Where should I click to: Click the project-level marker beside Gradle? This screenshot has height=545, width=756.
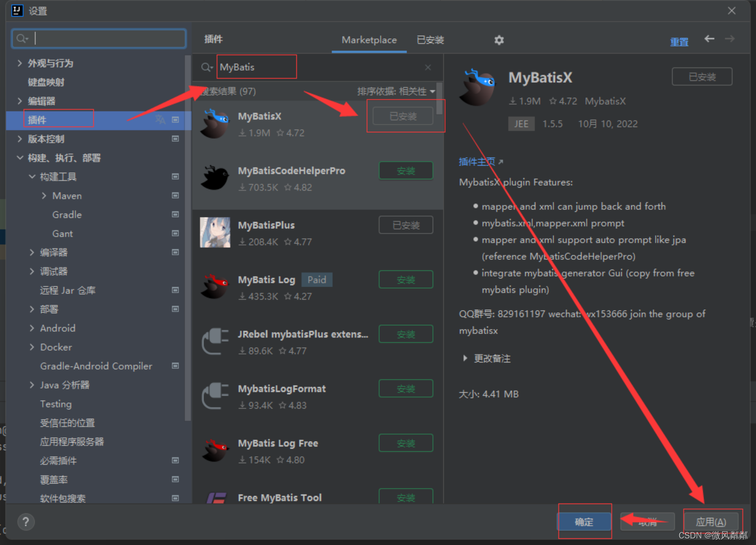(175, 214)
